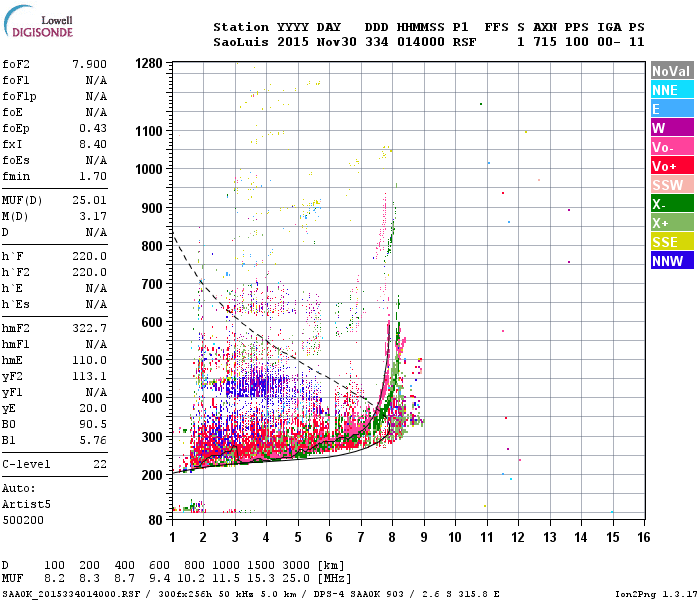Select the NoVal legend swatch

point(672,71)
